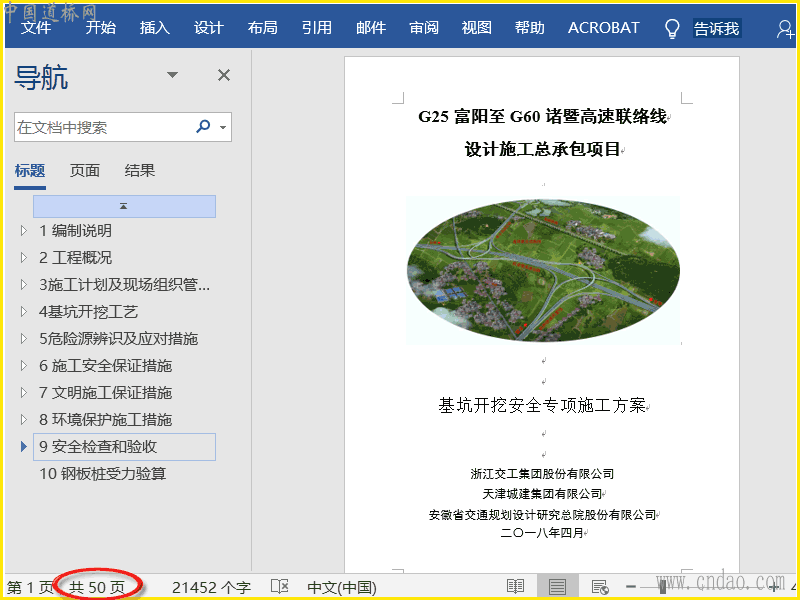Switch to Web Layout view icon

[x=600, y=586]
